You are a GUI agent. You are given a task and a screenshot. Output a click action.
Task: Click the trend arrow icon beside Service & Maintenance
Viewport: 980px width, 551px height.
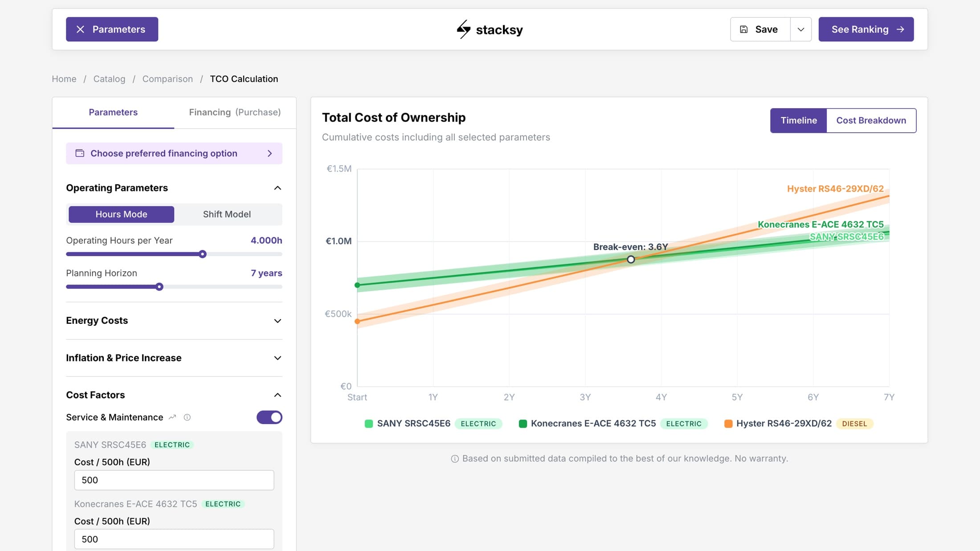click(x=172, y=417)
